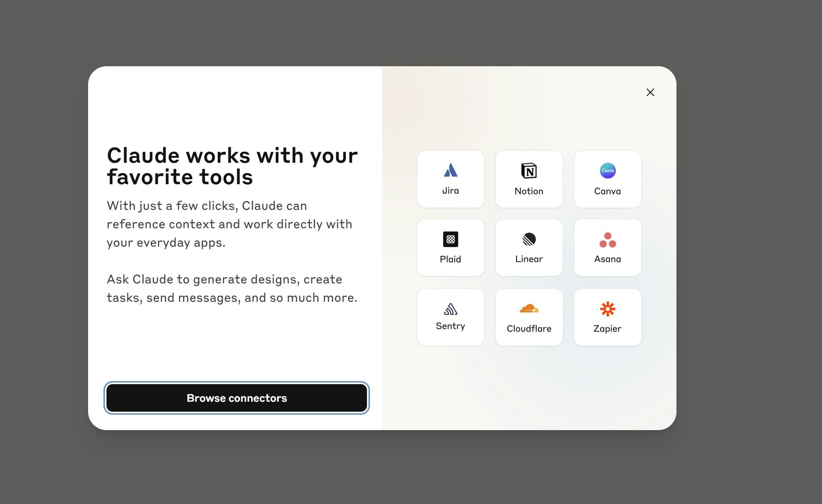Click the Jira triangle logo icon

coord(450,170)
